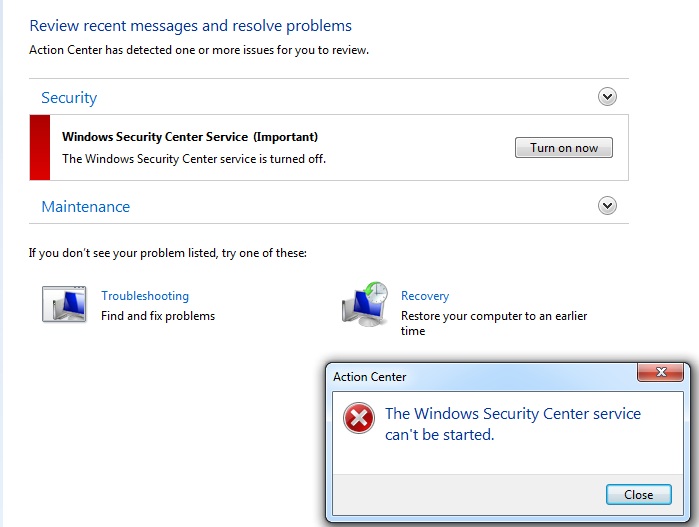Viewport: 699px width, 527px height.
Task: Click the Security section heading
Action: (69, 98)
